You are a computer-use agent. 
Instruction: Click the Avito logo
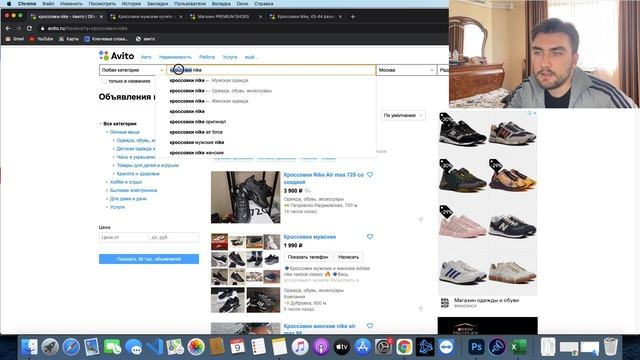[116, 56]
